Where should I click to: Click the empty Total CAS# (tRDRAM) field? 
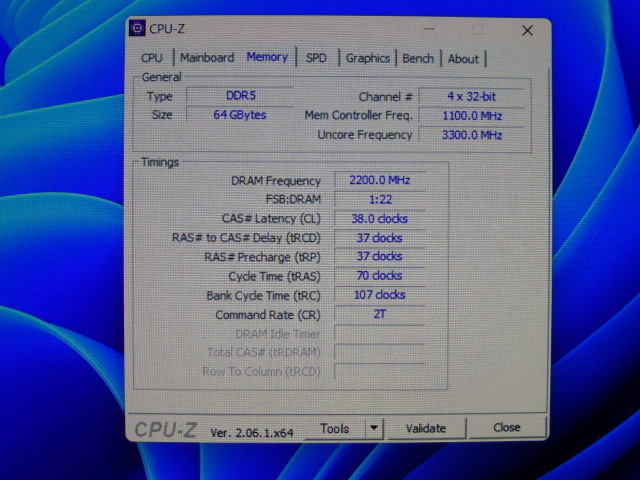[x=380, y=352]
